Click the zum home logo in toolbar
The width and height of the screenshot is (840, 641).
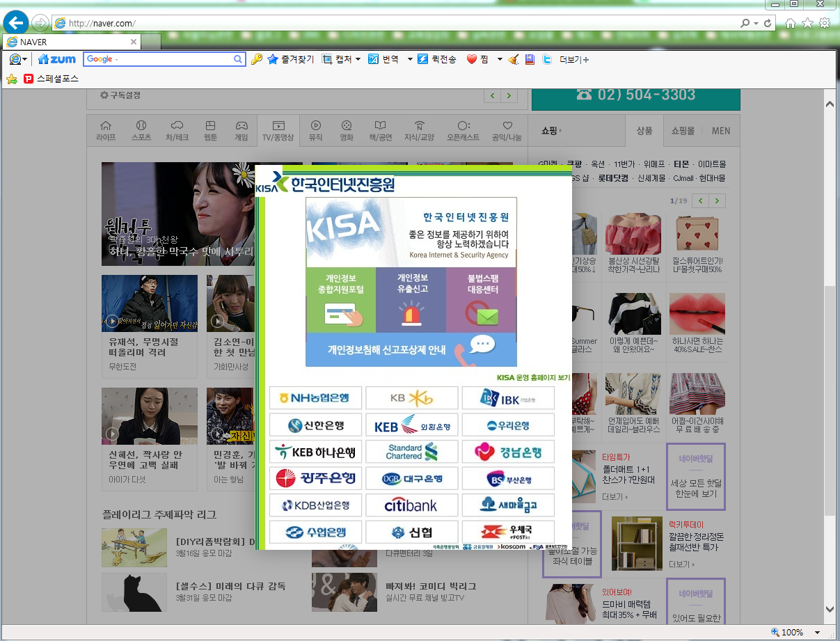[57, 60]
